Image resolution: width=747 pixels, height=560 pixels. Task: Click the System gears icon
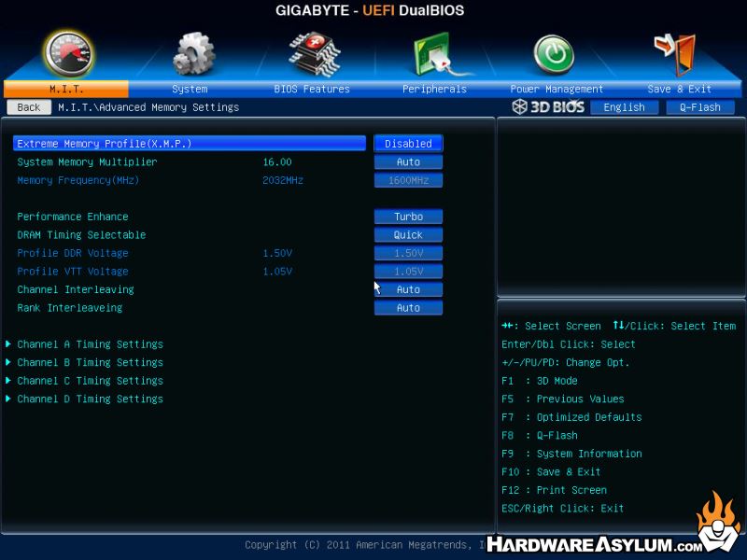pos(193,53)
